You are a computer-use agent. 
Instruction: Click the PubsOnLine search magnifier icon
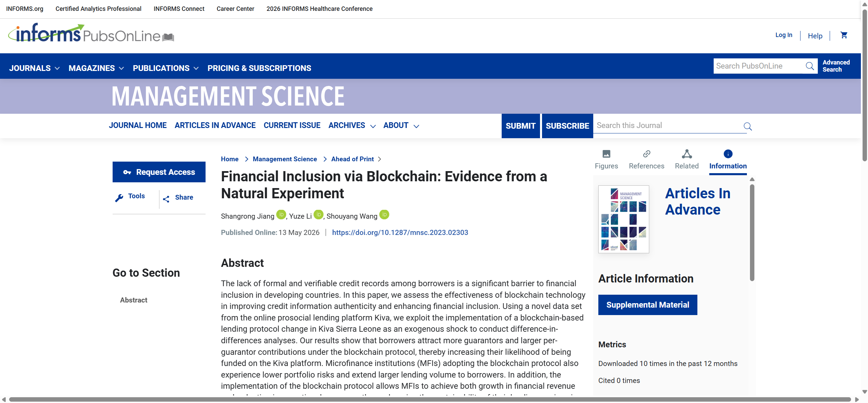pyautogui.click(x=810, y=66)
